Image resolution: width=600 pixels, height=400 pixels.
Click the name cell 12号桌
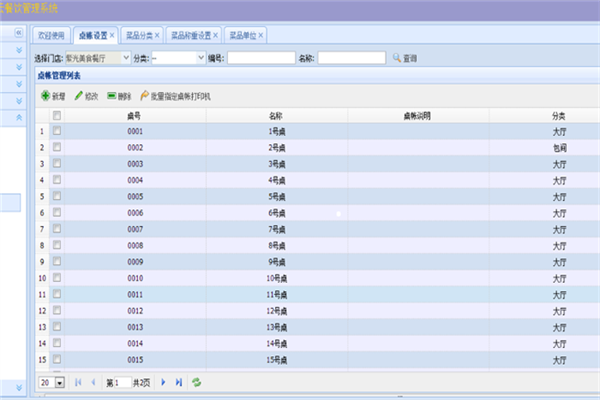pos(277,311)
